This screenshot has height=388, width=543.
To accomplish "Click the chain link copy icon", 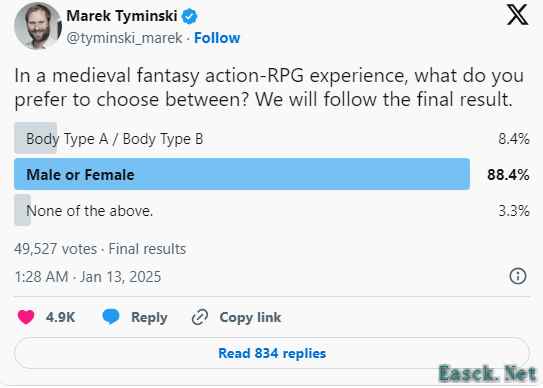I will click(x=200, y=317).
